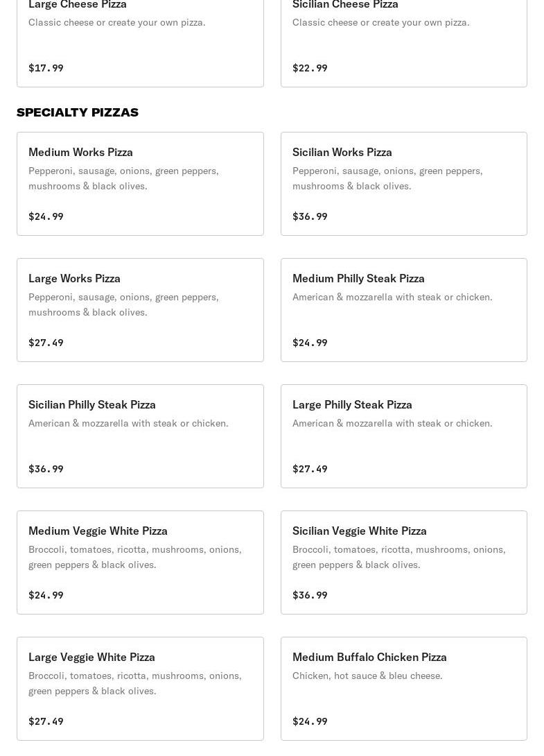The image size is (544, 756).
Task: Click the $17.99 price on Large Cheese
Action: (x=46, y=68)
